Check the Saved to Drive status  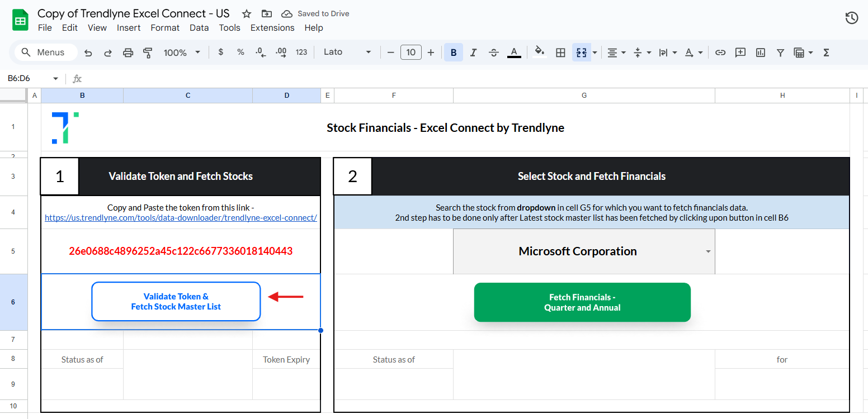click(x=315, y=14)
